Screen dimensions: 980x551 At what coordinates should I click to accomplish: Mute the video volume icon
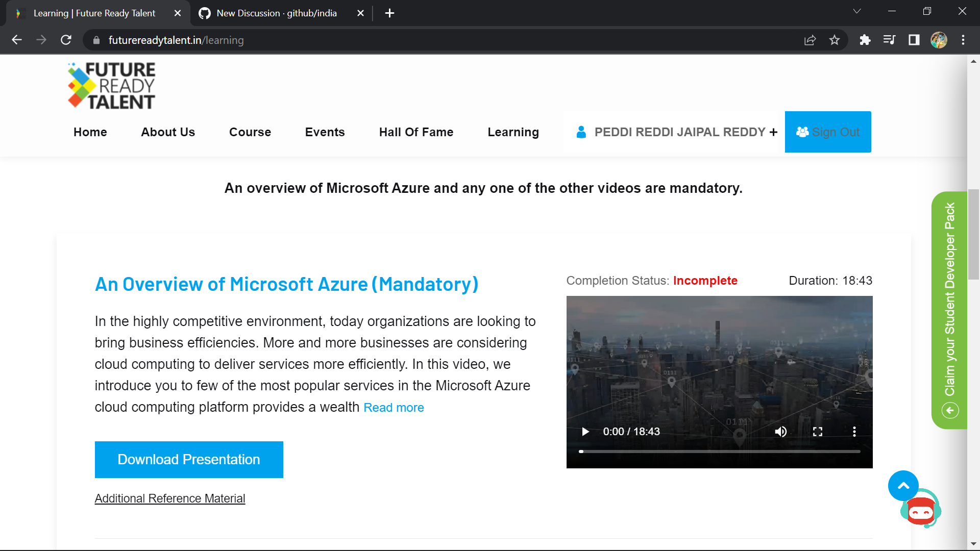coord(780,432)
